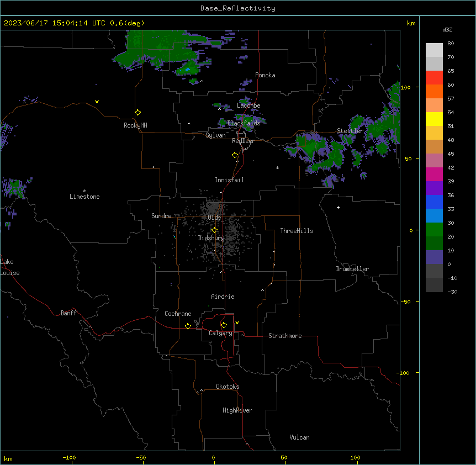Click the asterisk marker east of Innisfail
Image resolution: width=476 pixels, height=465 pixels.
(x=277, y=167)
